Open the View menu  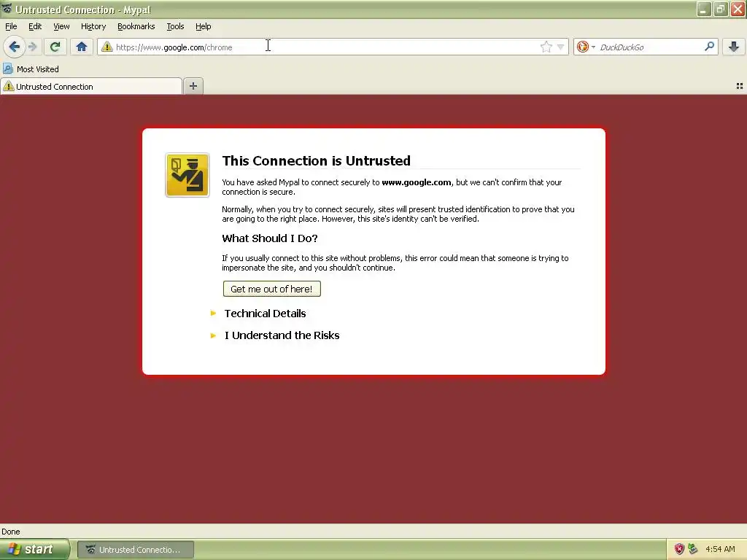pyautogui.click(x=61, y=26)
